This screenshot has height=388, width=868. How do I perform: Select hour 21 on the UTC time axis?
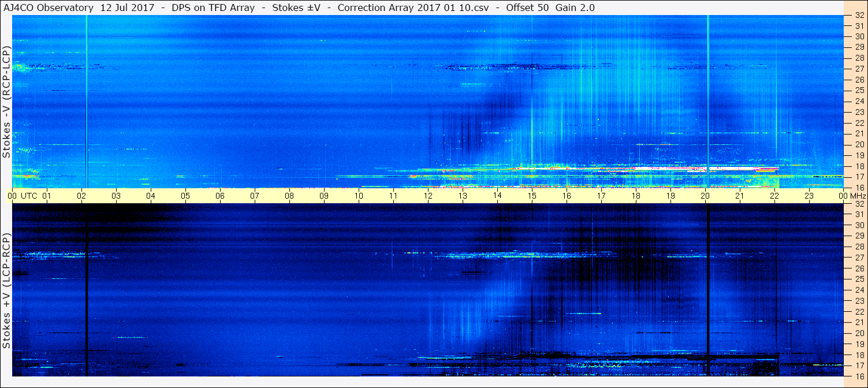[740, 196]
